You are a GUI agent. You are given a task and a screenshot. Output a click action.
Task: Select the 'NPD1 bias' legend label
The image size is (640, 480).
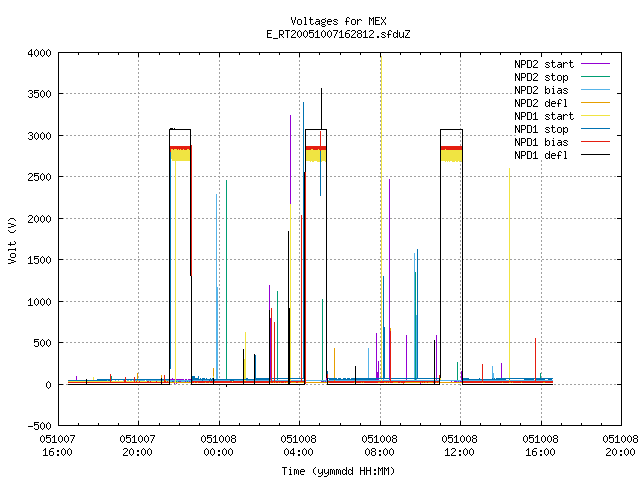[x=541, y=142]
